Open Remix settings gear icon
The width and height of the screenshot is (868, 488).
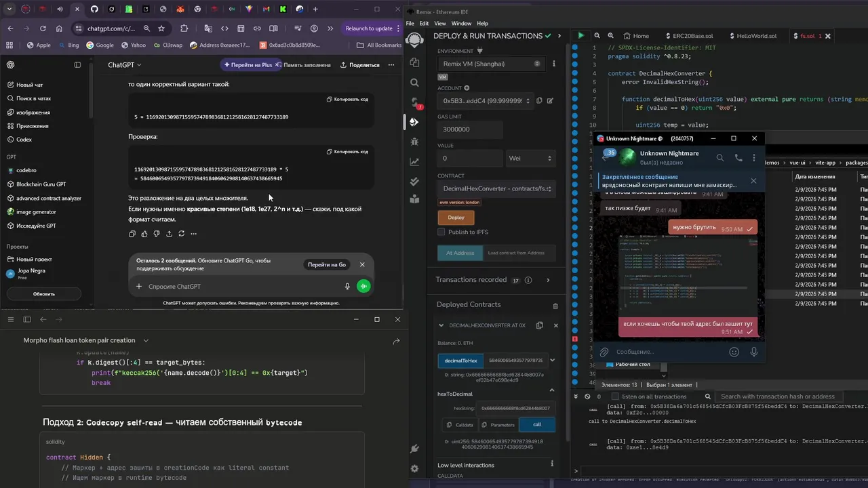point(414,468)
